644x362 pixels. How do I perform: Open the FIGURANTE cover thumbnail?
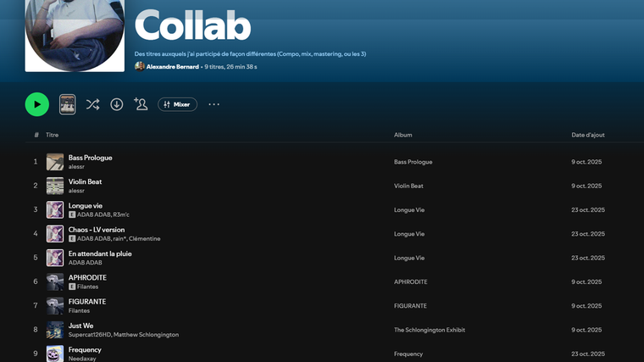coord(55,306)
